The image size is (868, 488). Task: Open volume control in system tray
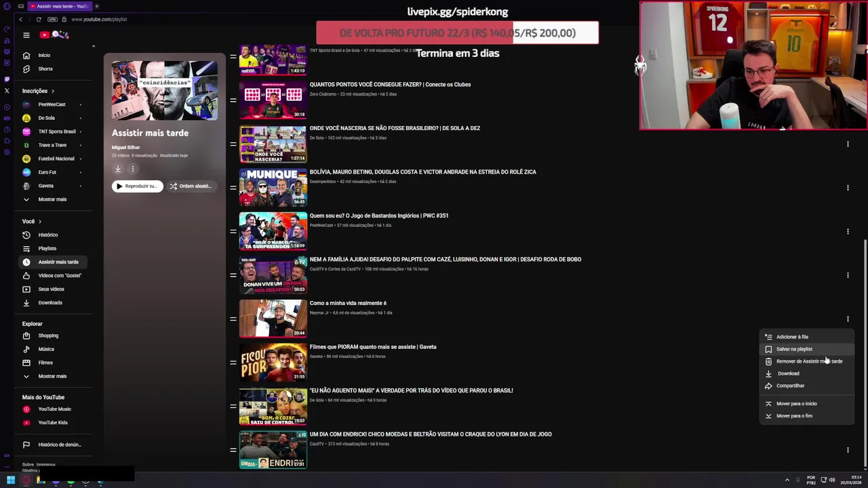pyautogui.click(x=832, y=480)
